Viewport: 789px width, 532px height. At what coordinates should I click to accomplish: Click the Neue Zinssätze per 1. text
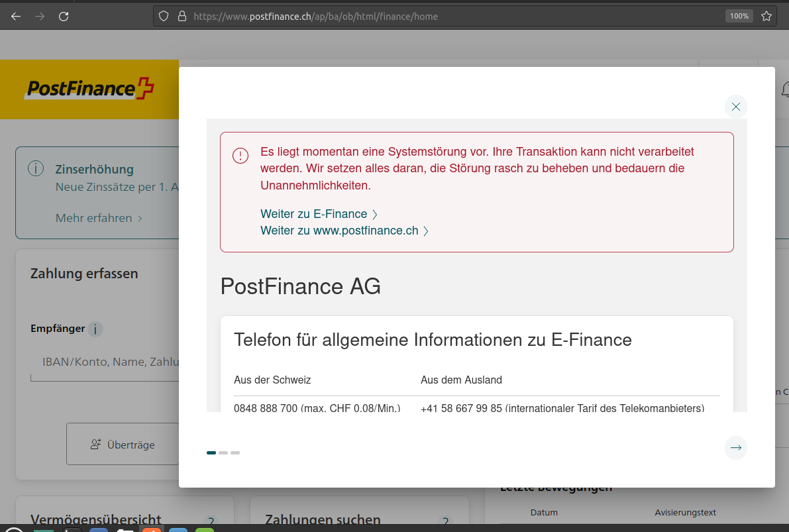pos(117,187)
